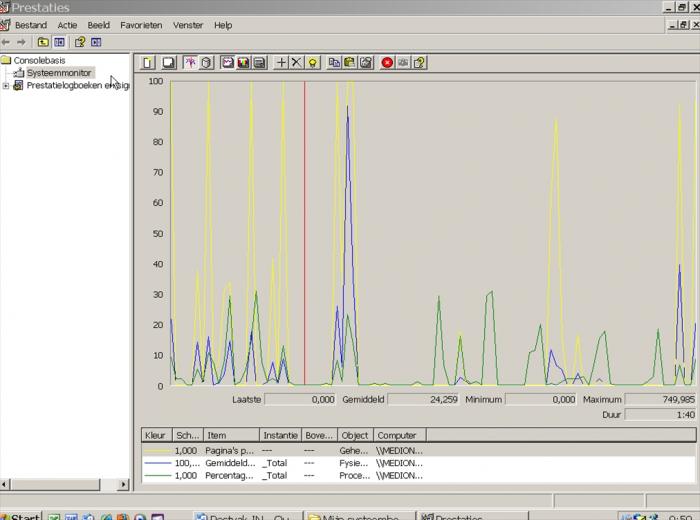Click the New Counter Set icon
The height and width of the screenshot is (520, 700).
(x=148, y=62)
